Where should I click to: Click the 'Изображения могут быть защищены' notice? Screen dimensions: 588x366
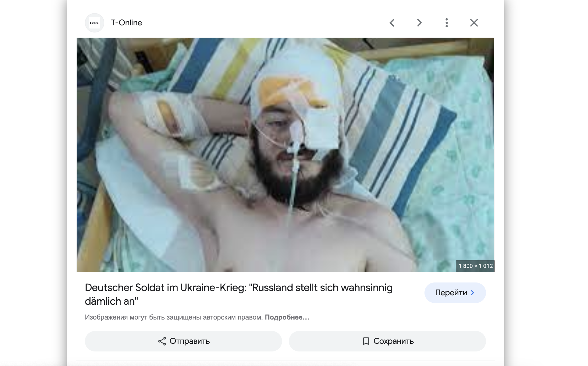(x=174, y=317)
